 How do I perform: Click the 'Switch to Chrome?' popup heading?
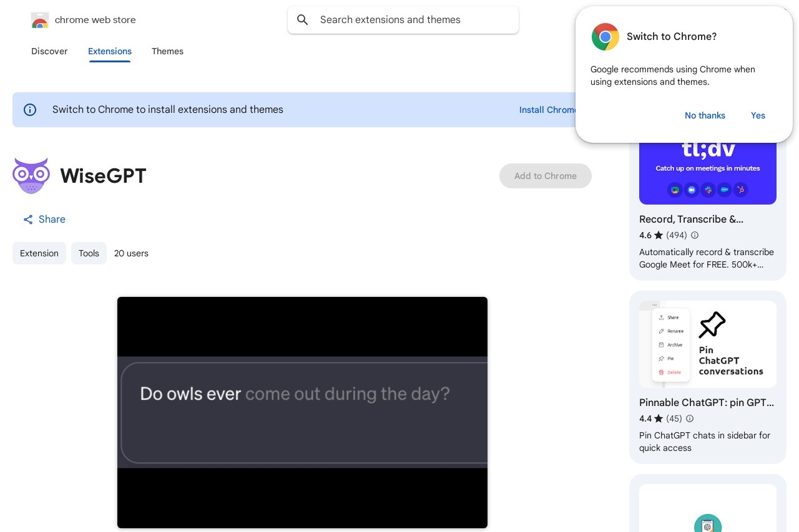pyautogui.click(x=672, y=37)
